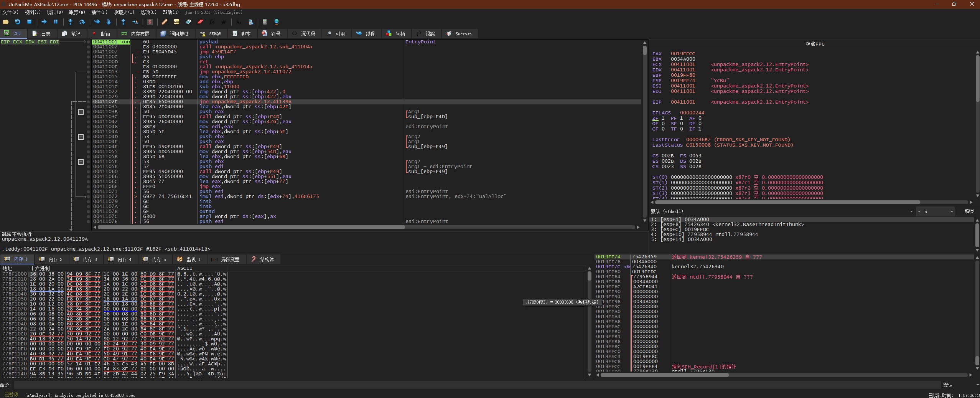980x398 pixels.
Task: Click the 隐藏FPU button
Action: point(814,44)
